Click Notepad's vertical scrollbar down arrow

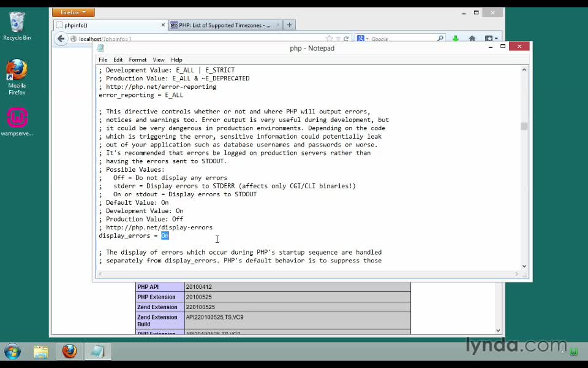coord(524,266)
